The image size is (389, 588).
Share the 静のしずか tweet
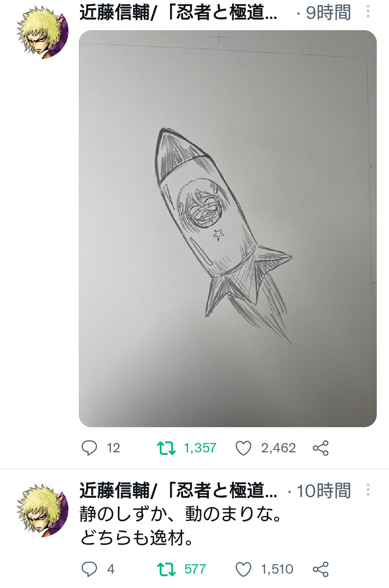click(x=321, y=569)
